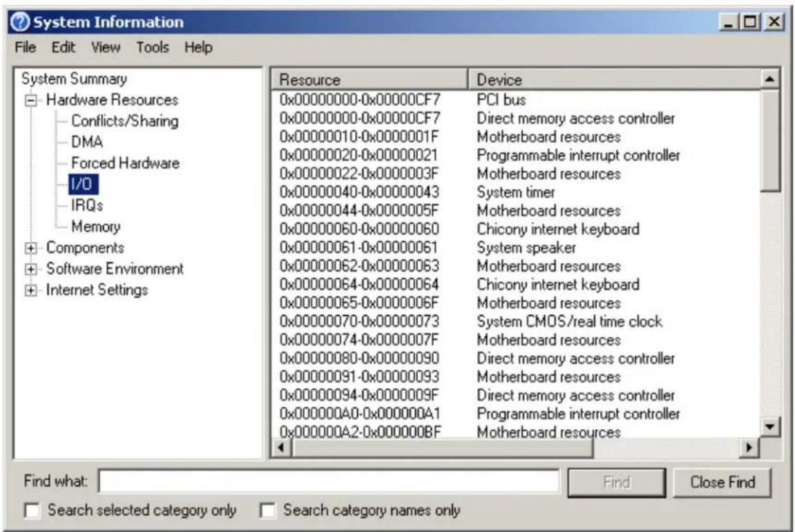Click resource 0x00000020-0x00000021
This screenshot has height=532, width=795.
pyautogui.click(x=359, y=155)
